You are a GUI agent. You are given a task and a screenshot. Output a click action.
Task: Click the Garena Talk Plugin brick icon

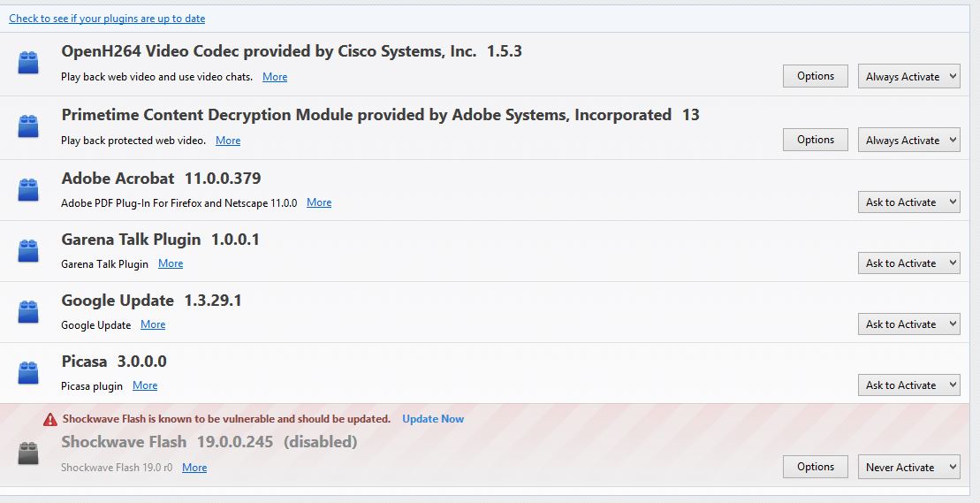click(x=28, y=251)
